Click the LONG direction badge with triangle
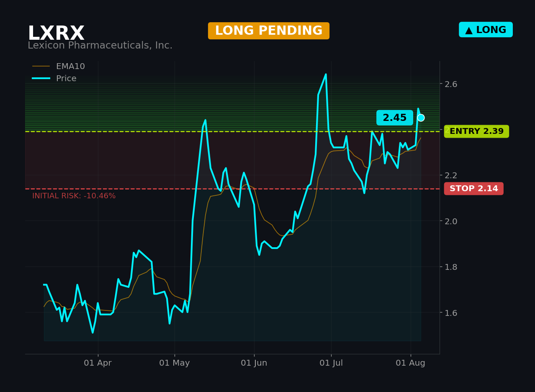Screen dimensions: 535x392 click(x=486, y=30)
